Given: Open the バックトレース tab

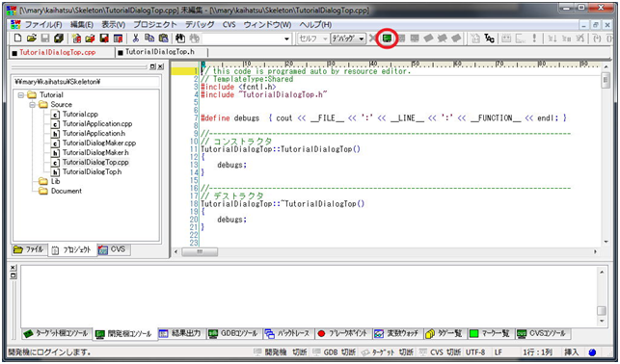Looking at the screenshot, I should point(287,333).
